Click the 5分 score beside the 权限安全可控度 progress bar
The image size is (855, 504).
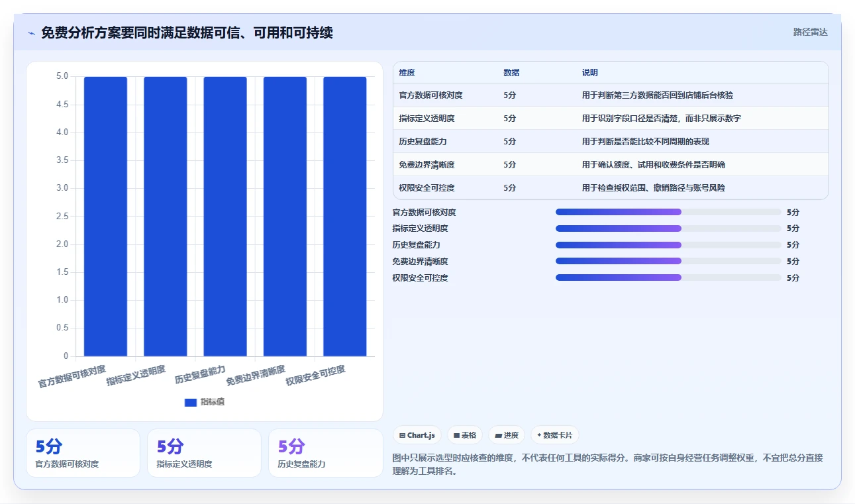click(793, 278)
